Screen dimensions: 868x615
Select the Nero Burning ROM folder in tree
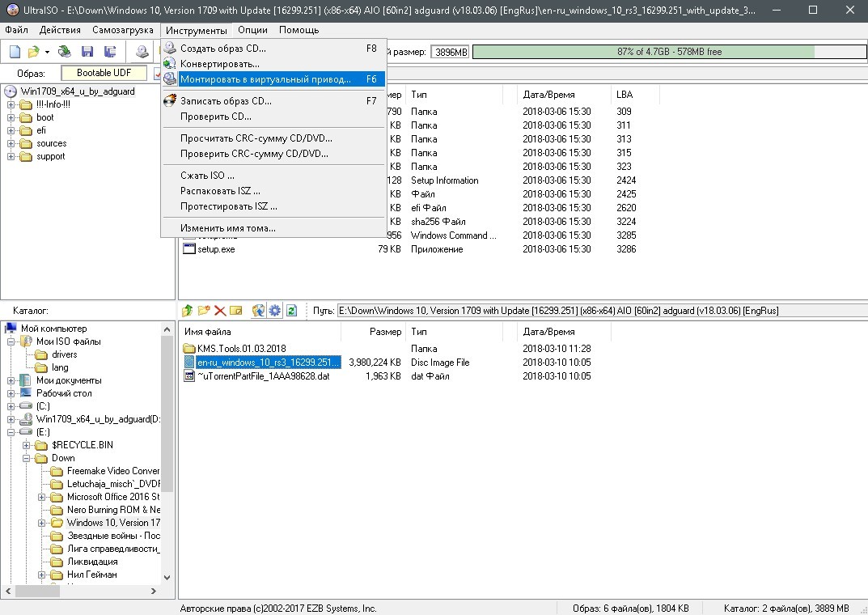[x=113, y=510]
